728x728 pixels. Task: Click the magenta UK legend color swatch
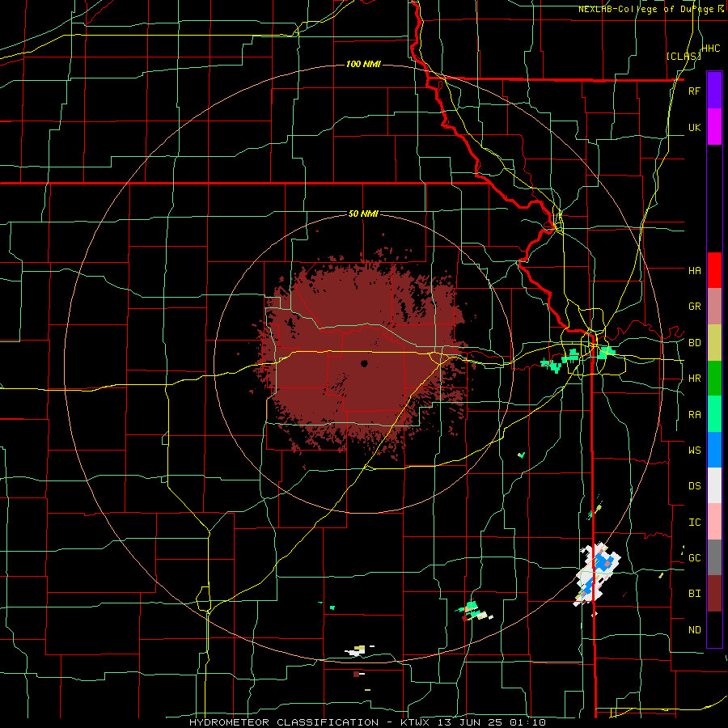click(x=714, y=127)
